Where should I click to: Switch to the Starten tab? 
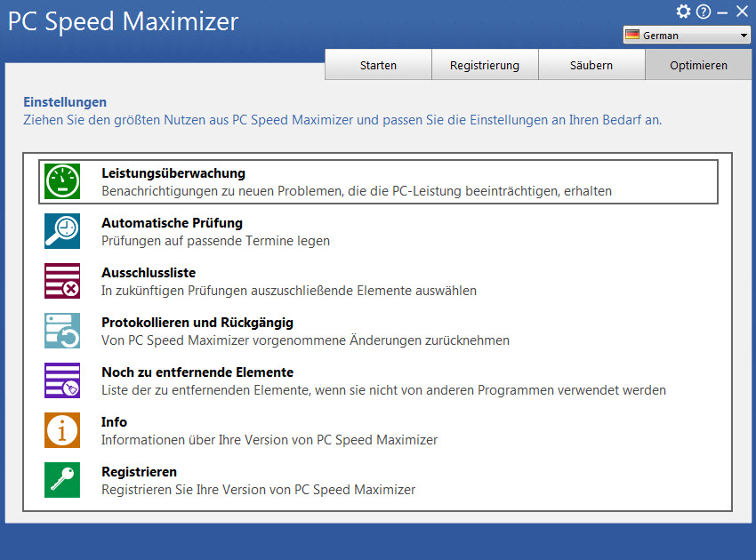click(x=379, y=65)
